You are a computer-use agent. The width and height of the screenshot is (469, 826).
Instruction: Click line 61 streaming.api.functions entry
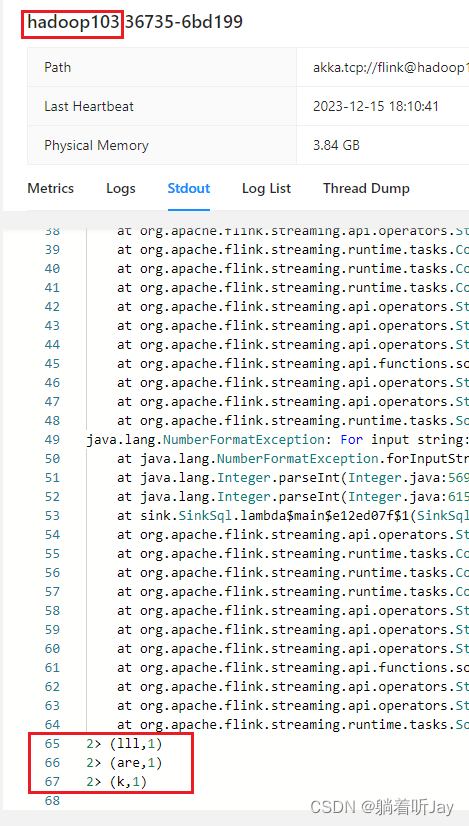click(293, 668)
